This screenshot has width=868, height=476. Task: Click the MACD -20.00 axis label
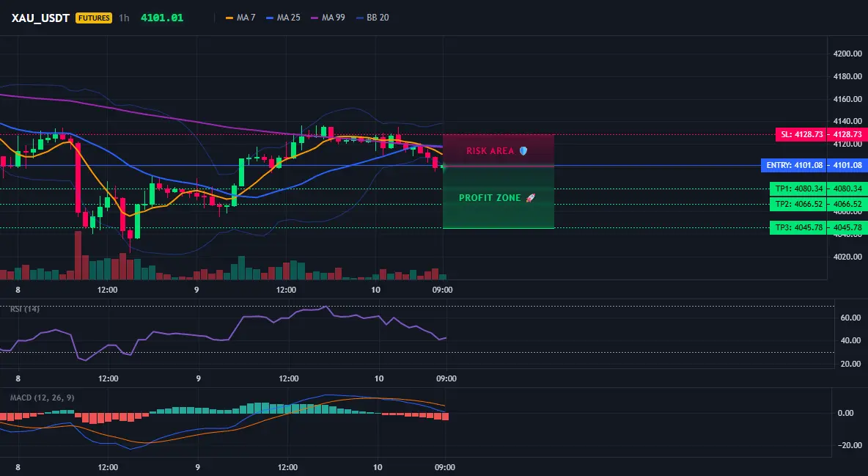849,445
